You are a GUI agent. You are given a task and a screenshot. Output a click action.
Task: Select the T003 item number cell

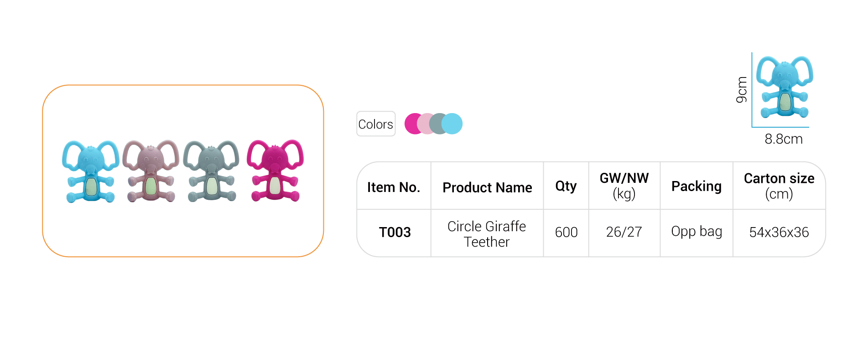(x=395, y=233)
